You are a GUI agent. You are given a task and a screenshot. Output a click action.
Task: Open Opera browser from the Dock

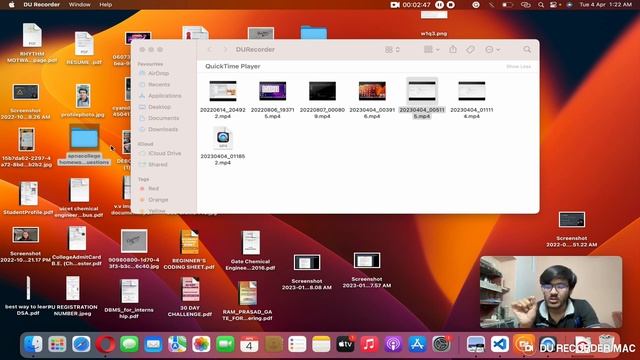(x=105, y=344)
